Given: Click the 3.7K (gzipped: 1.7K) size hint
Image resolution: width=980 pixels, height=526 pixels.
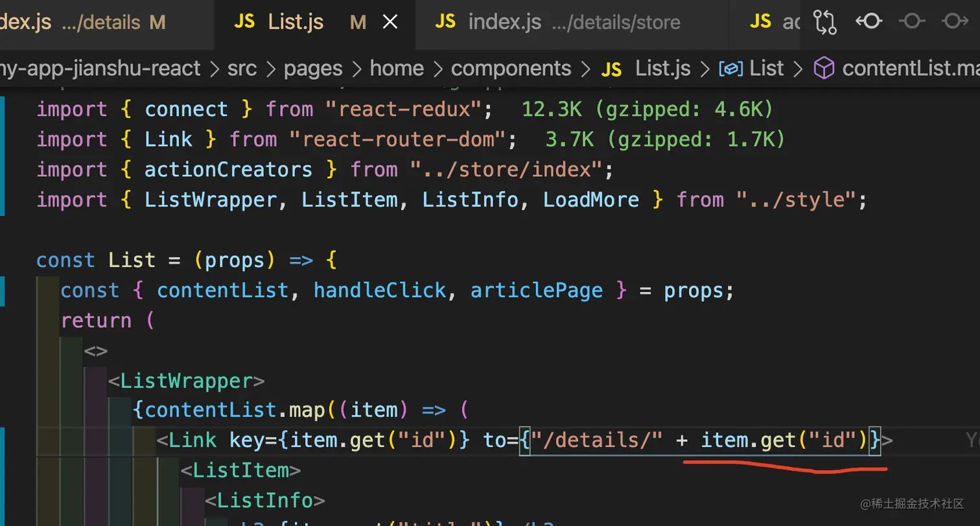Looking at the screenshot, I should coord(666,139).
